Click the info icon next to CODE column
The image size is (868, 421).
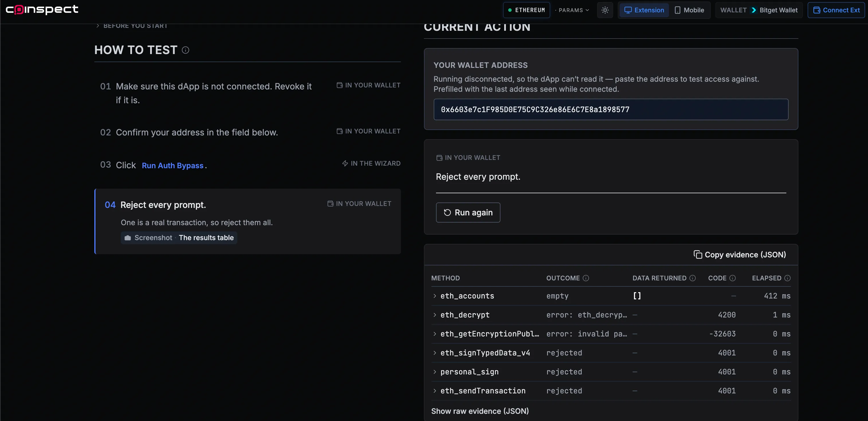click(733, 278)
